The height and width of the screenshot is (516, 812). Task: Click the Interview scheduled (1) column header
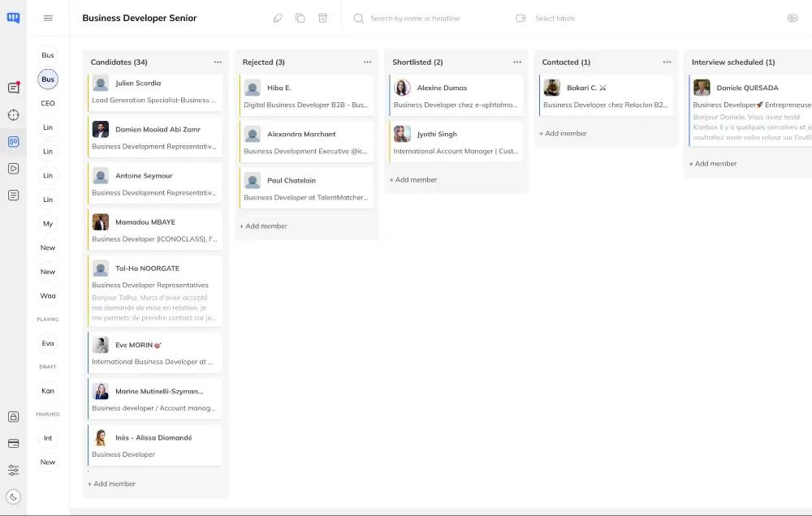tap(733, 62)
